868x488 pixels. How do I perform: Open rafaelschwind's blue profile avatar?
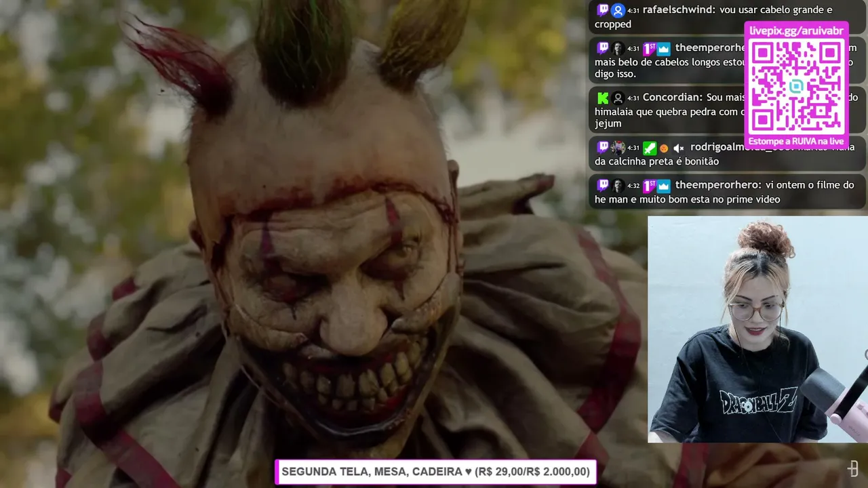pos(618,10)
